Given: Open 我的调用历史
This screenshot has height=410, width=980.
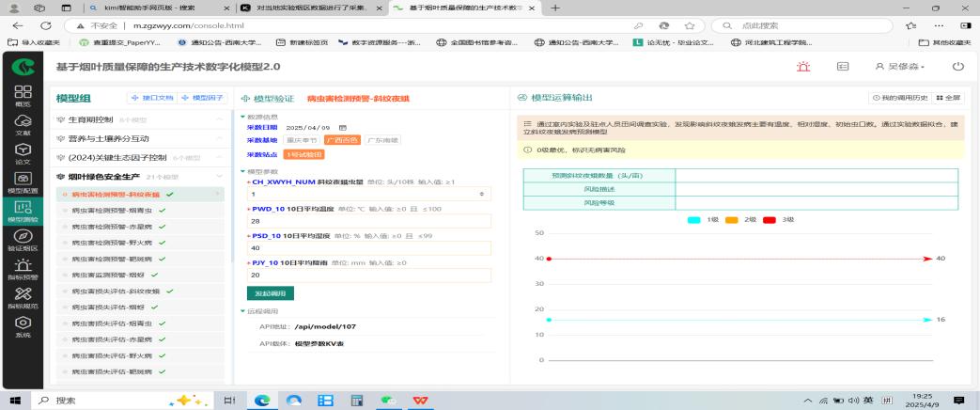Looking at the screenshot, I should pyautogui.click(x=899, y=99).
